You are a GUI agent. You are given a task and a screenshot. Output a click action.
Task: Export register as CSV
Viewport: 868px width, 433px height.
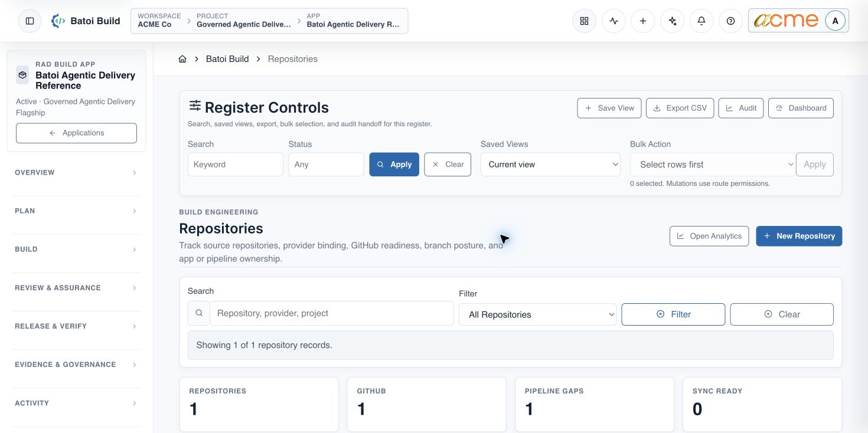coord(680,108)
